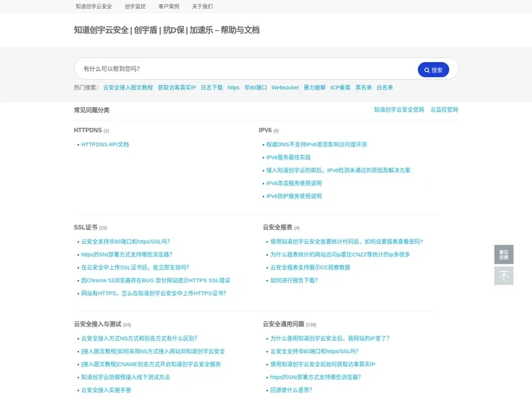Image resolution: width=532 pixels, height=399 pixels.
Task: Open the IPV6 category heading
Action: tap(265, 130)
